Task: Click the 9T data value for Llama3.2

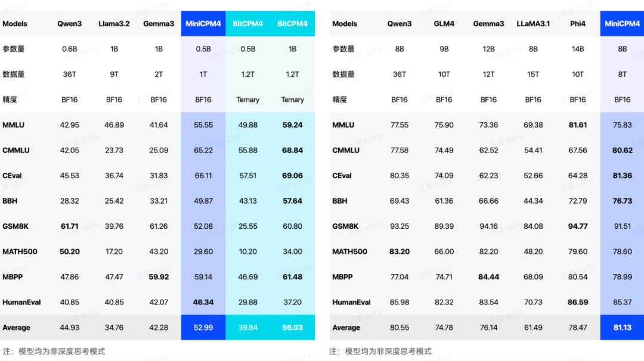Action: point(114,74)
